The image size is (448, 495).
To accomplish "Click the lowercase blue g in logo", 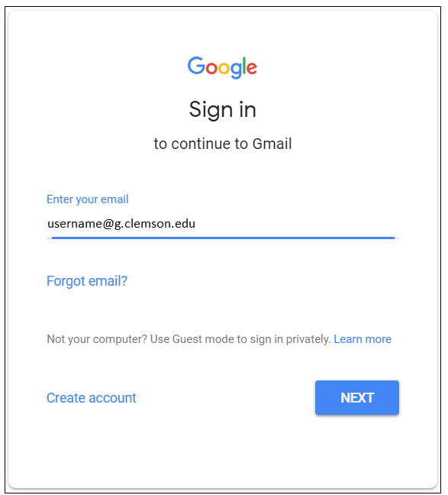I will [236, 71].
